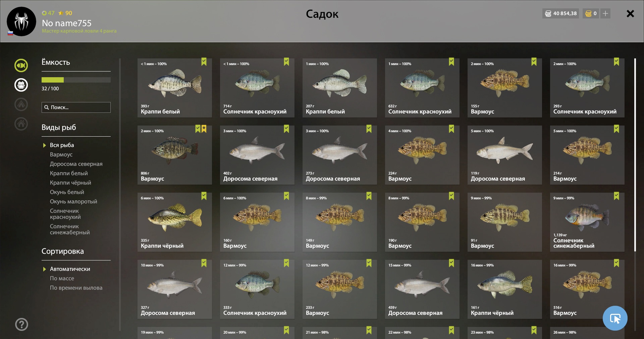Toggle bookmark on 393 г Краппи белый
This screenshot has height=339, width=644.
[x=204, y=62]
